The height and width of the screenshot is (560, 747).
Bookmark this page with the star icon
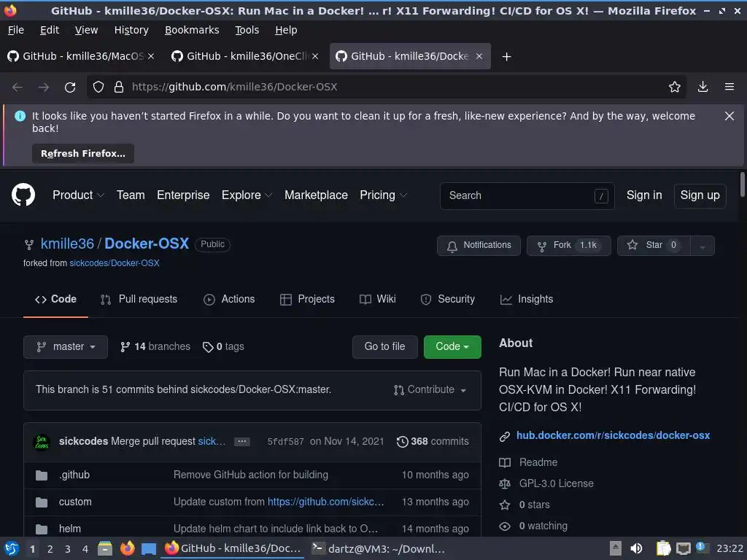click(x=675, y=87)
